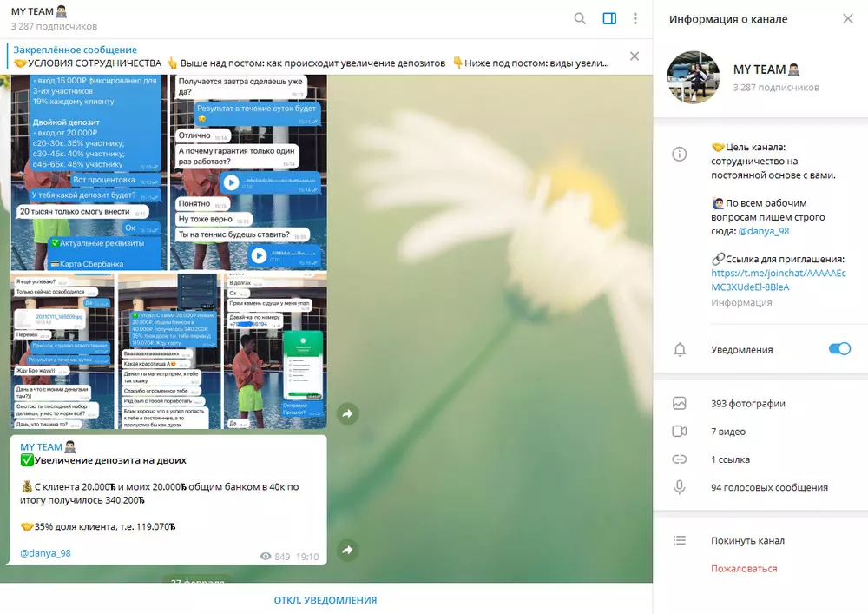Open bottom-right photo with green bank screen
Viewport: 868px width, 614px height.
point(275,351)
